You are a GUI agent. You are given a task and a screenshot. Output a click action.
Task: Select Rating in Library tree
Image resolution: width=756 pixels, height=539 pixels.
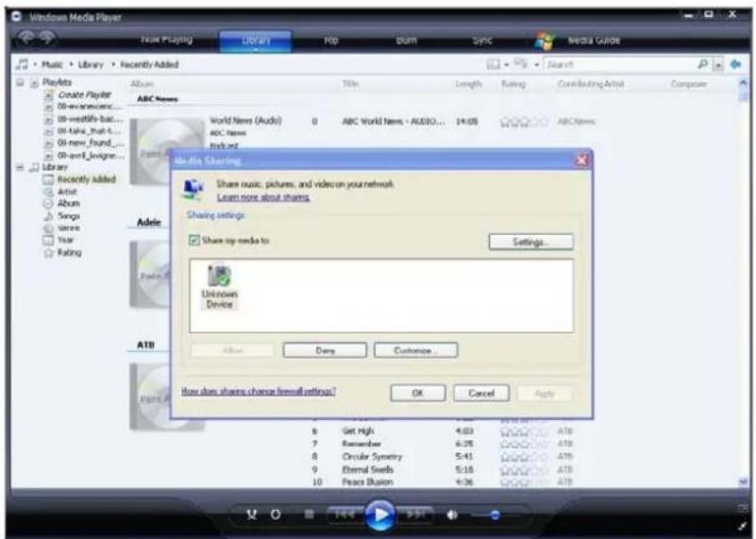(70, 253)
